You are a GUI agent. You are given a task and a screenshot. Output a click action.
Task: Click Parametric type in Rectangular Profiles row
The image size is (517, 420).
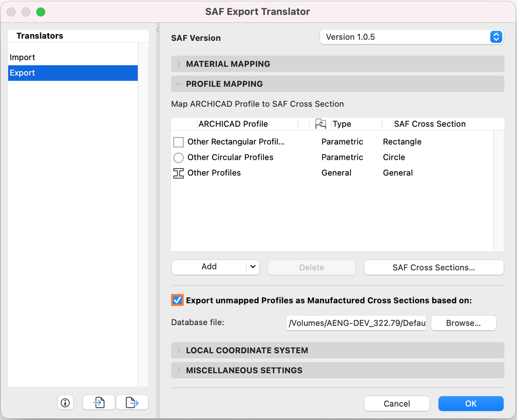342,142
